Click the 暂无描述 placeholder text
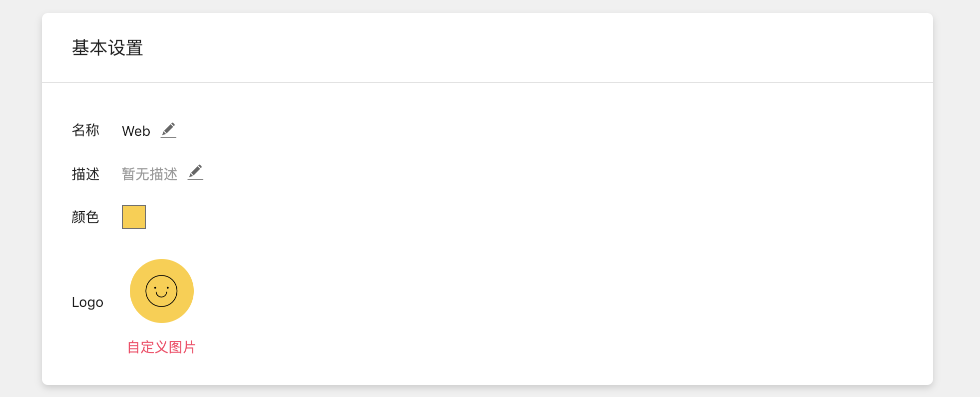The image size is (980, 397). pos(149,174)
